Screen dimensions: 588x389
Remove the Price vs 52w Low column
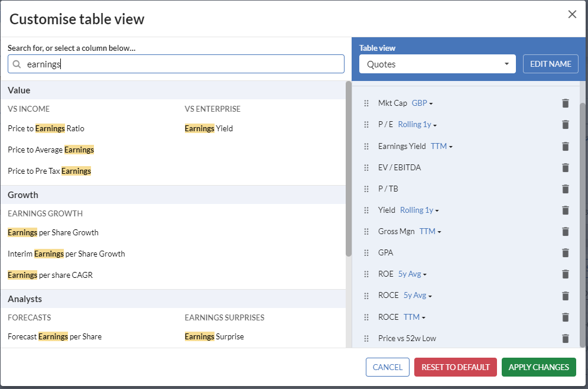[x=566, y=339]
